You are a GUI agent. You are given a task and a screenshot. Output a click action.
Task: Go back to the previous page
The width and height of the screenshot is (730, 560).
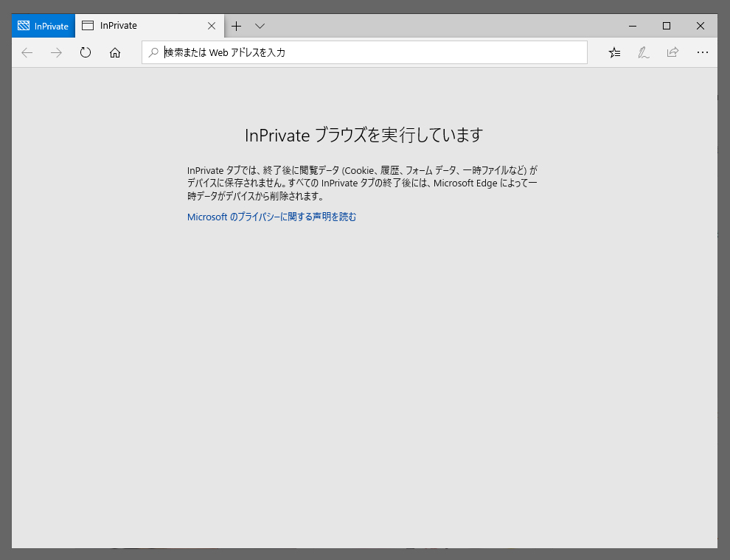pyautogui.click(x=27, y=52)
